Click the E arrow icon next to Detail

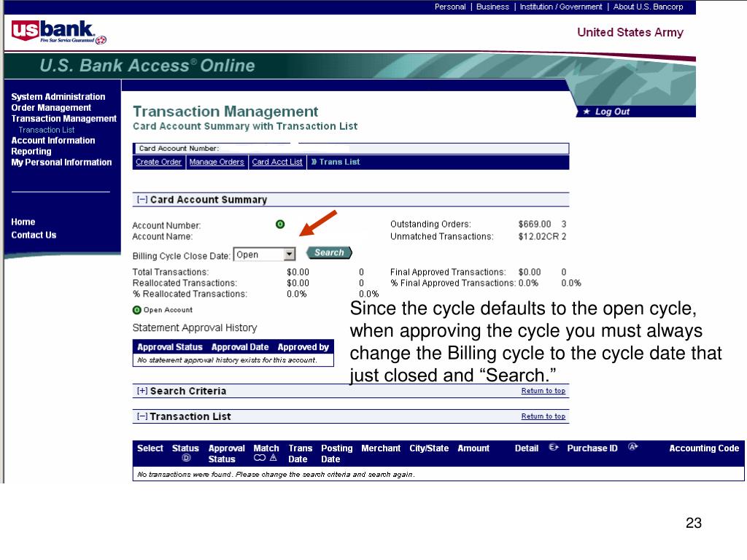pyautogui.click(x=554, y=447)
